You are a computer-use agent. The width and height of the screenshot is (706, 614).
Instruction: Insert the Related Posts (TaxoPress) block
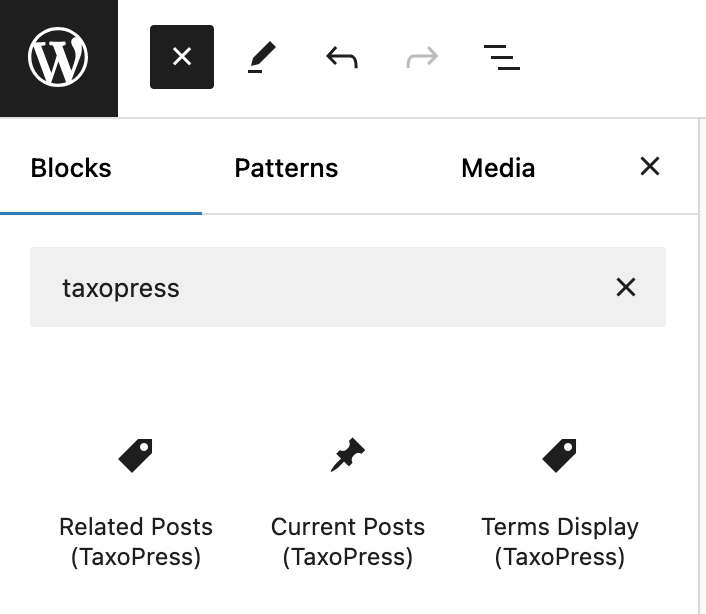click(x=136, y=503)
